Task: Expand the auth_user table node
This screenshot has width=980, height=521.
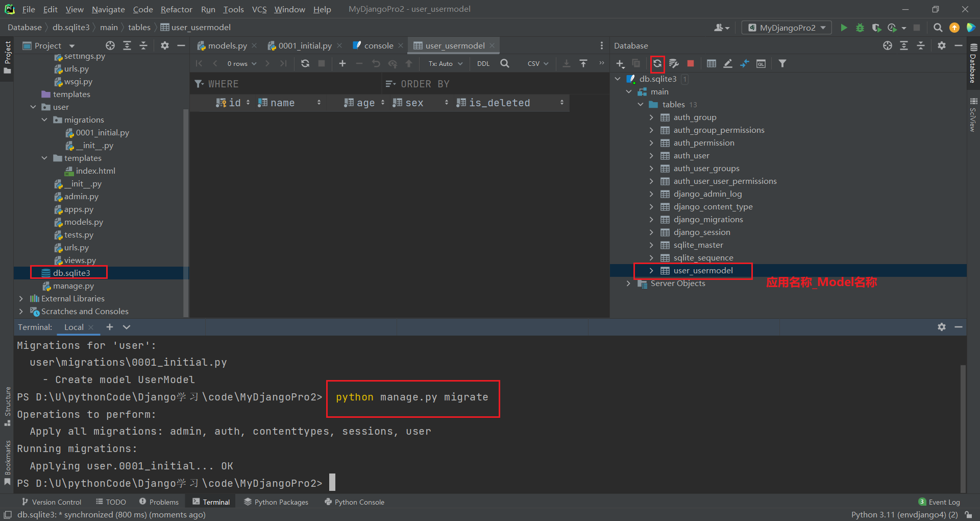Action: 651,156
